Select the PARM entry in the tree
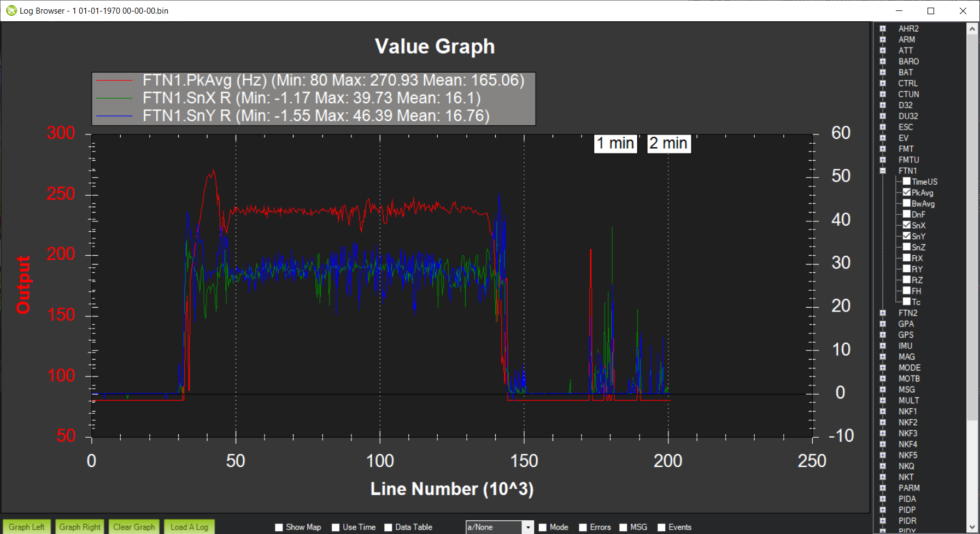The image size is (980, 534). pyautogui.click(x=909, y=488)
